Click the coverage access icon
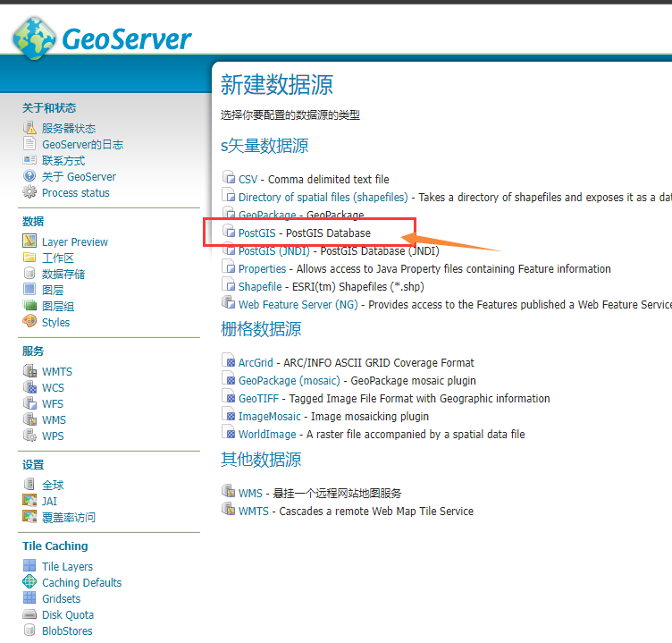The height and width of the screenshot is (643, 672). (x=29, y=517)
